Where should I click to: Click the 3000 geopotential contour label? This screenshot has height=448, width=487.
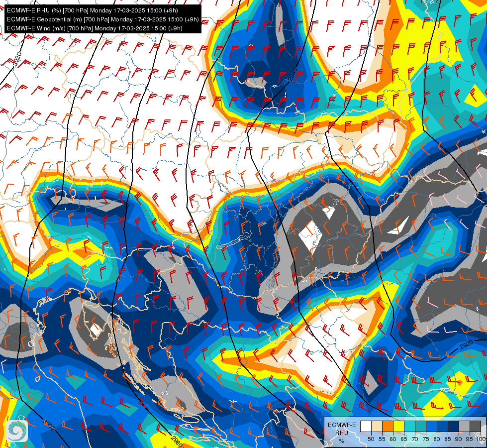click(49, 425)
